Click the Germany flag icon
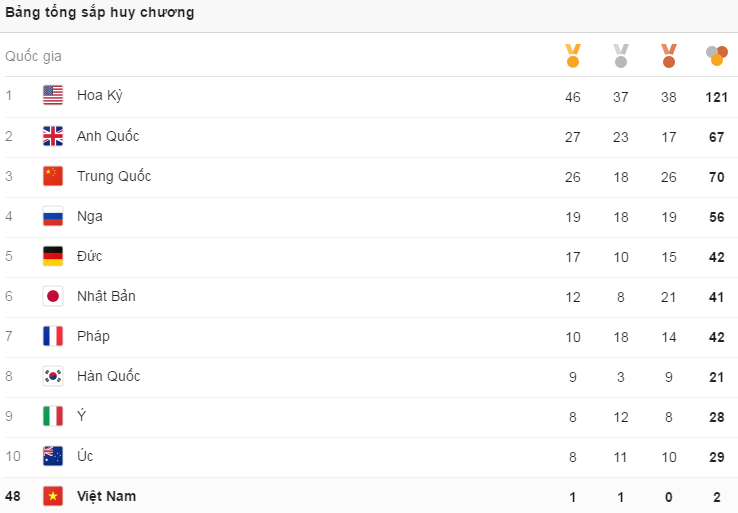The image size is (738, 513). coord(53,256)
